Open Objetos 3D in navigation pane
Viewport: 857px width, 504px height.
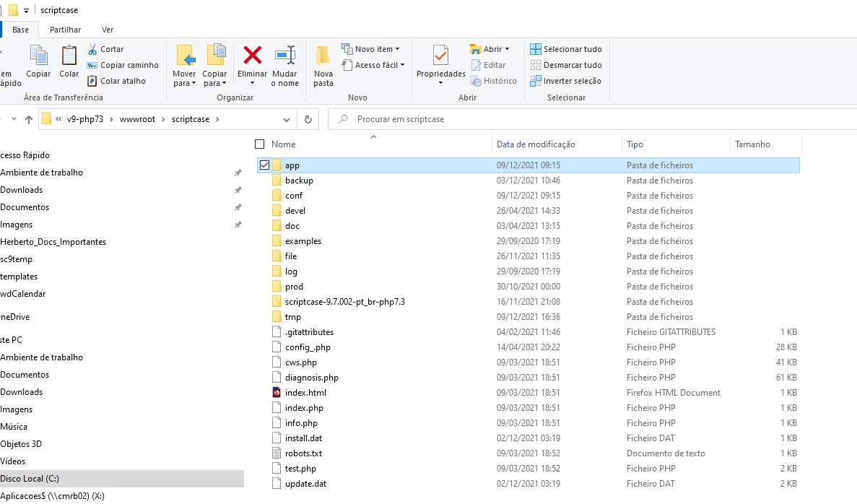coord(21,444)
